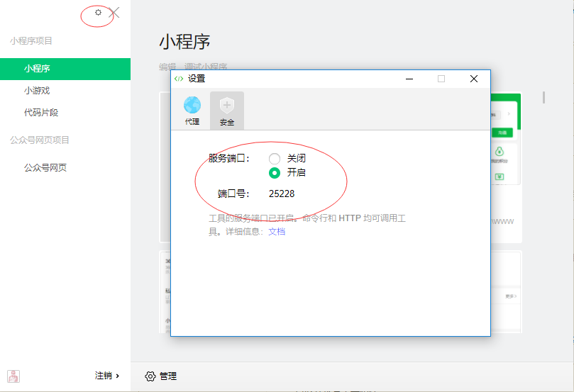Open the 代理 proxy globe icon
Screen dimensions: 574x392
coord(192,105)
